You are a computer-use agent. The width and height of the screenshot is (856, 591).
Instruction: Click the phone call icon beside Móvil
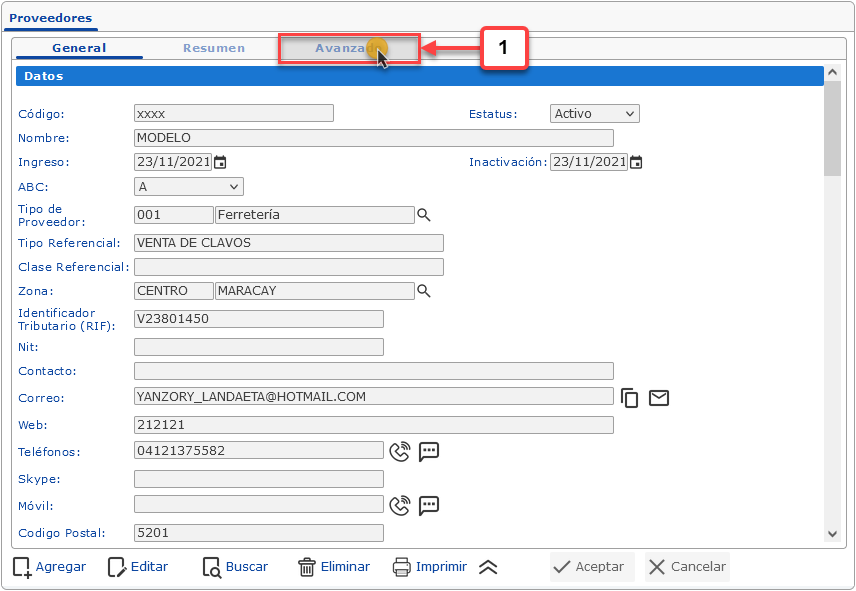400,505
